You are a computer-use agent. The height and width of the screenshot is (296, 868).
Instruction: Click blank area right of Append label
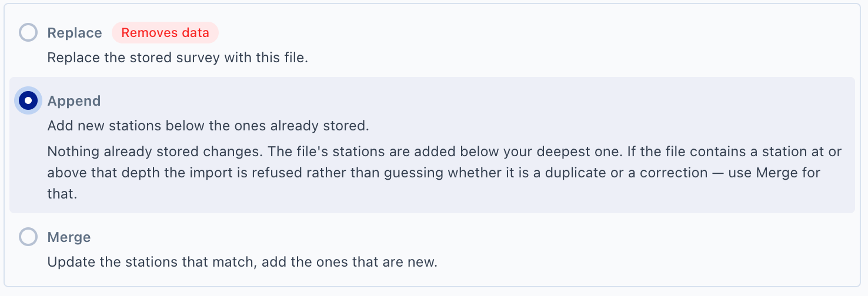[470, 101]
